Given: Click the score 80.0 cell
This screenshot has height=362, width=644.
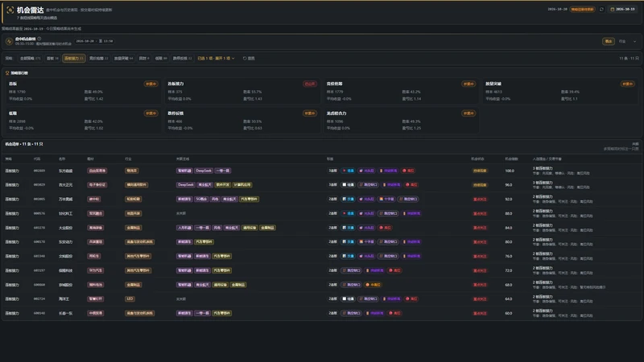Looking at the screenshot, I should [509, 242].
